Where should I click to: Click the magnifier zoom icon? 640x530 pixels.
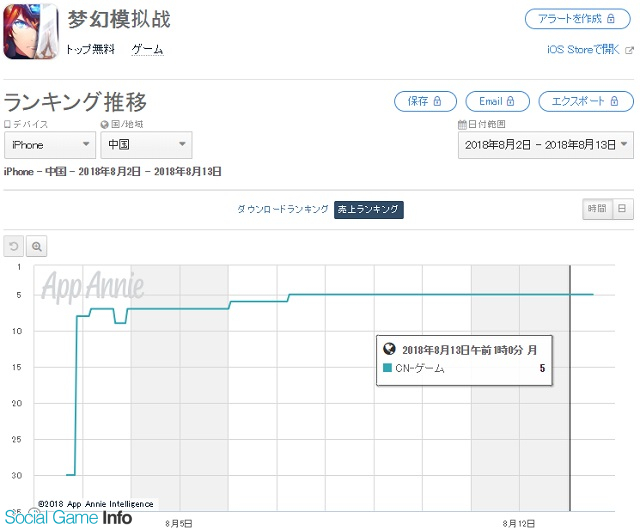click(x=37, y=246)
